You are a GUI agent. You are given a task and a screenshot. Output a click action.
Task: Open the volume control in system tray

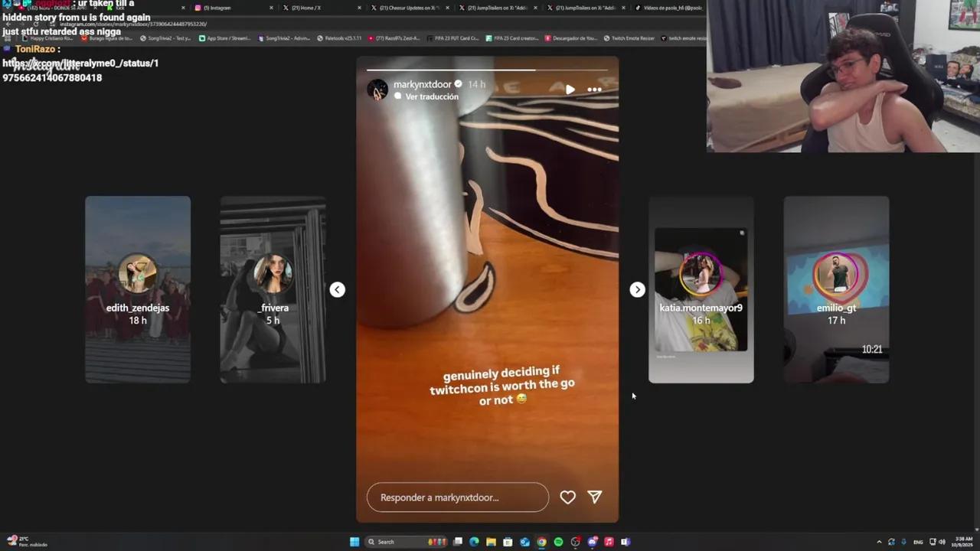[x=942, y=542]
